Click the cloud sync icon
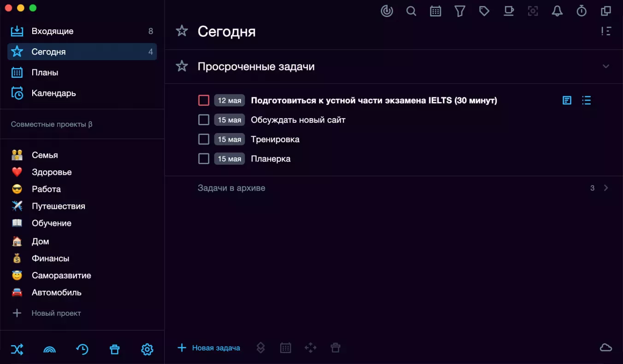Image resolution: width=623 pixels, height=364 pixels. click(x=606, y=347)
